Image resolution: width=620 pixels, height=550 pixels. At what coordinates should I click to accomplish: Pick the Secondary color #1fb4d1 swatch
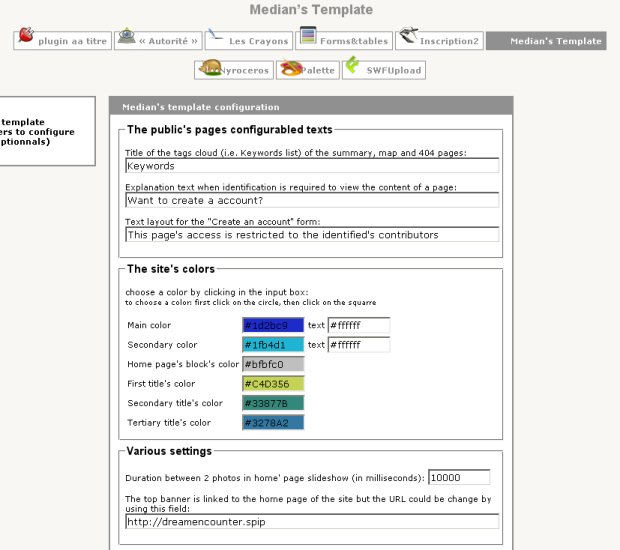point(273,345)
